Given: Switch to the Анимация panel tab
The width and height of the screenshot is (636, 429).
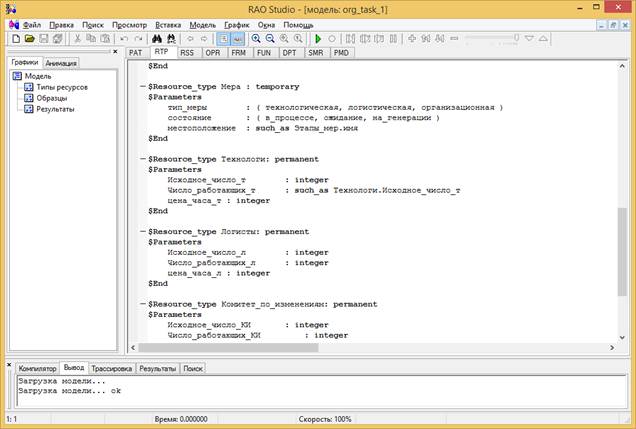Looking at the screenshot, I should click(61, 63).
